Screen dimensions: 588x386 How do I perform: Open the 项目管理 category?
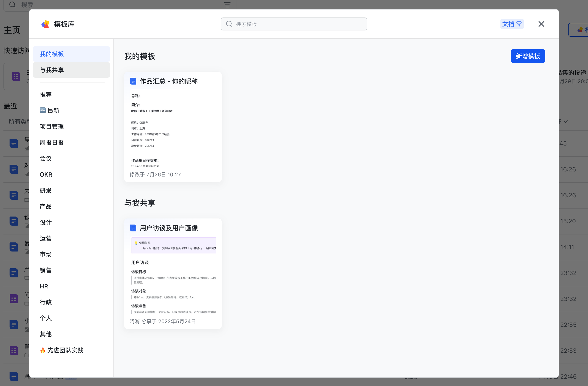(71, 127)
